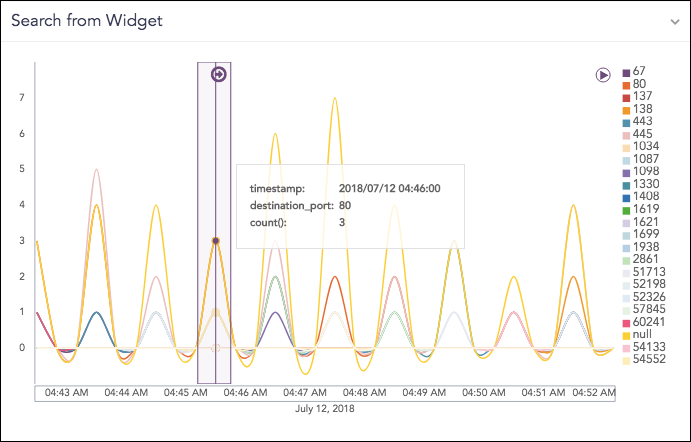691x442 pixels.
Task: Click legend entry 2861
Action: pyautogui.click(x=644, y=260)
